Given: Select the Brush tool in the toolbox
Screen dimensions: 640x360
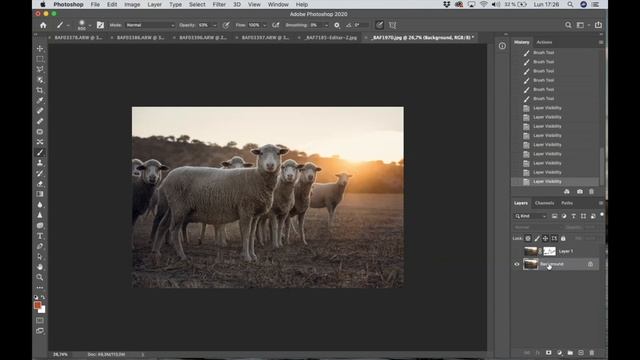Looking at the screenshot, I should (x=40, y=153).
